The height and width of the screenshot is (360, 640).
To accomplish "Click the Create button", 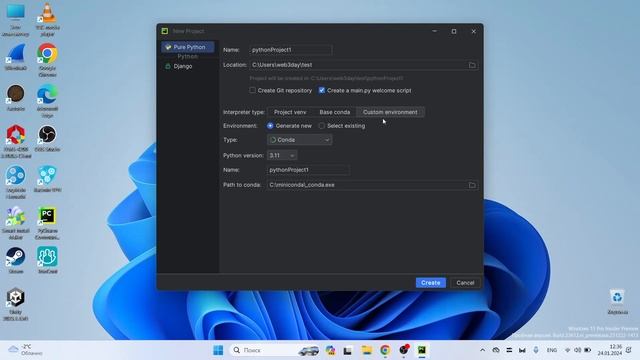I will pyautogui.click(x=431, y=282).
